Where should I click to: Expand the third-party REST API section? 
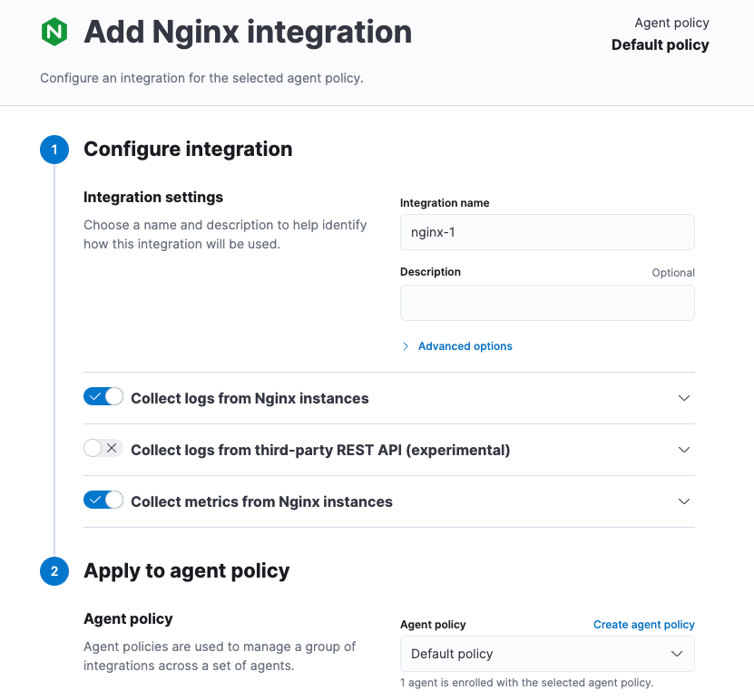683,449
